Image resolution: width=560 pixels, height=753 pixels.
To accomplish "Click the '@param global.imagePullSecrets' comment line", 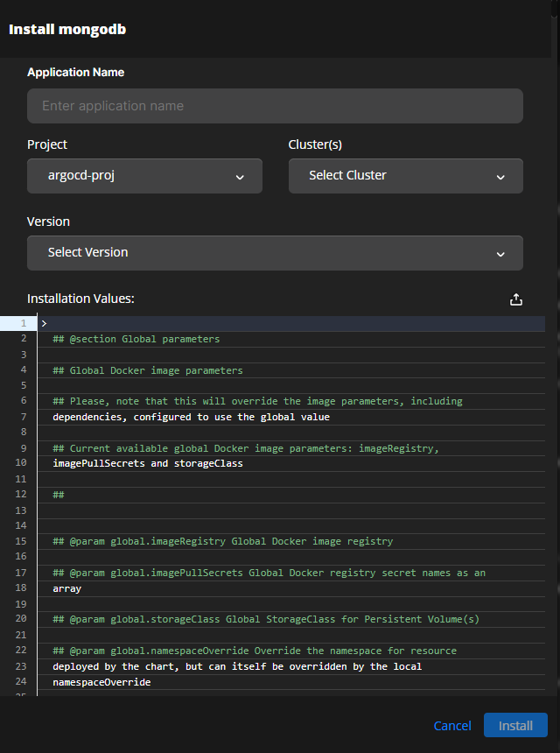I will [269, 573].
